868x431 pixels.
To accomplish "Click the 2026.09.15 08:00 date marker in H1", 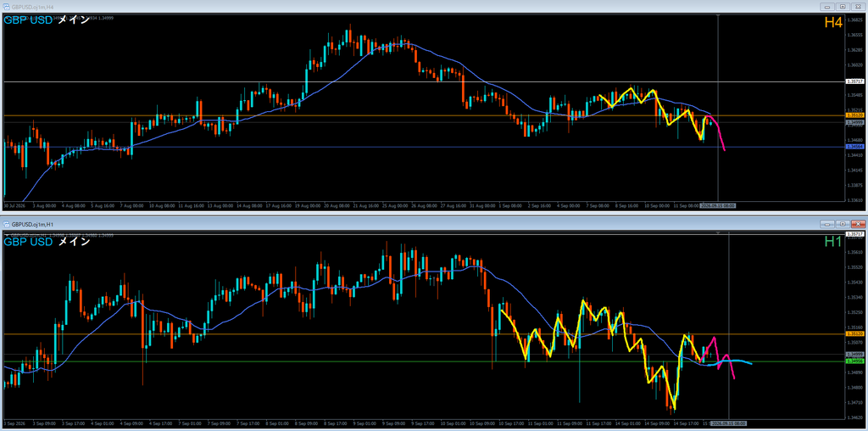I will click(728, 423).
